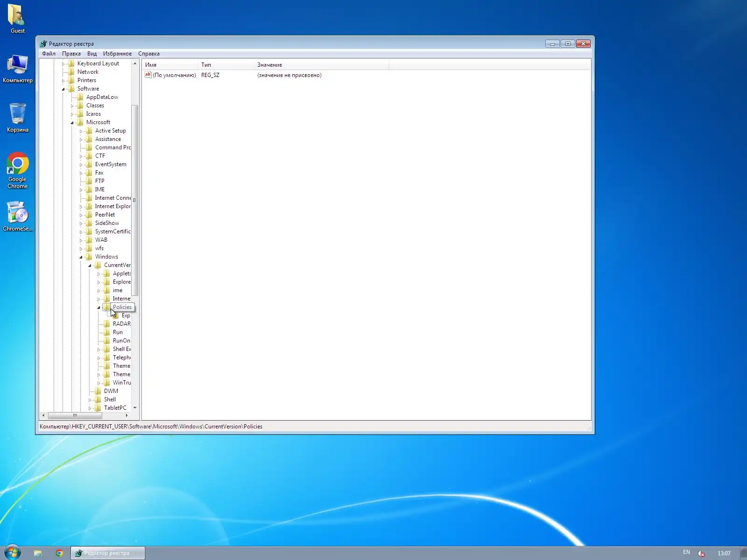
Task: Click the tree pane scroll-up arrow
Action: (x=135, y=63)
